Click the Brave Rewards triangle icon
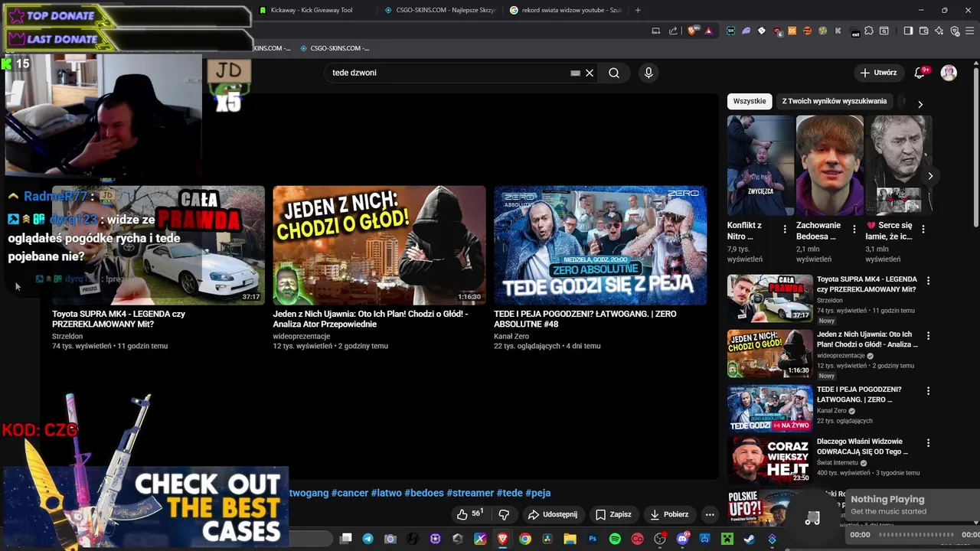Image resolution: width=980 pixels, height=551 pixels. pyautogui.click(x=709, y=31)
